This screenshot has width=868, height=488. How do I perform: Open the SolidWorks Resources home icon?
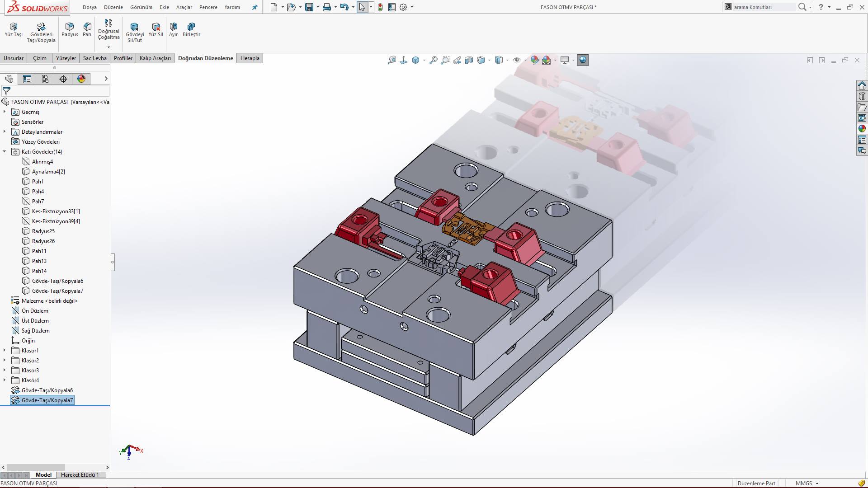pos(862,85)
